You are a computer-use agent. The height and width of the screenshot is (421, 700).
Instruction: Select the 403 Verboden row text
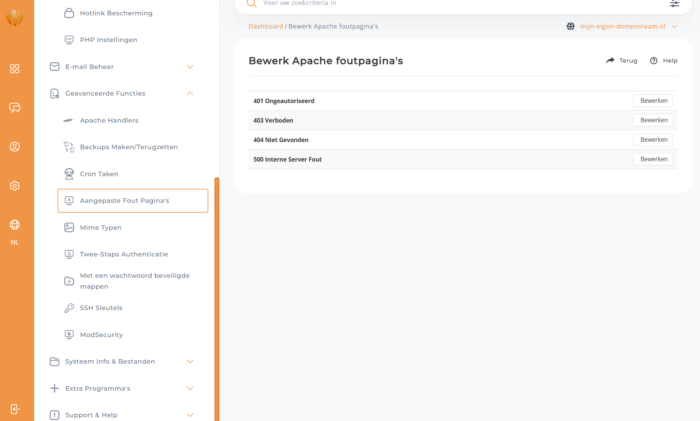[x=273, y=121]
